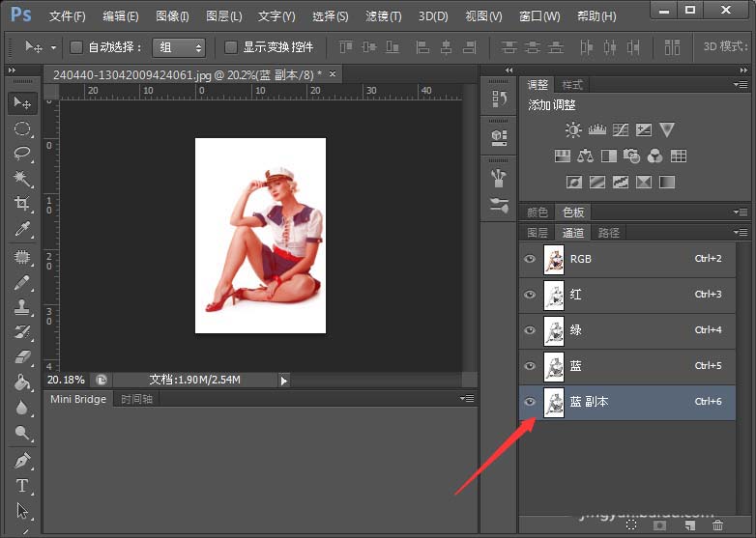Open Move tool preset picker arrow
The image size is (756, 538).
point(53,48)
